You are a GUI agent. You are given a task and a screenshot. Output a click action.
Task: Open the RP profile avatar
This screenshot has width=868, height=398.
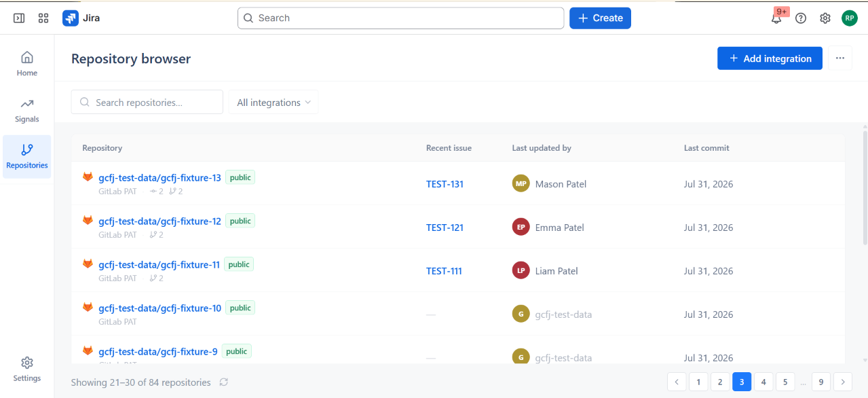[850, 18]
